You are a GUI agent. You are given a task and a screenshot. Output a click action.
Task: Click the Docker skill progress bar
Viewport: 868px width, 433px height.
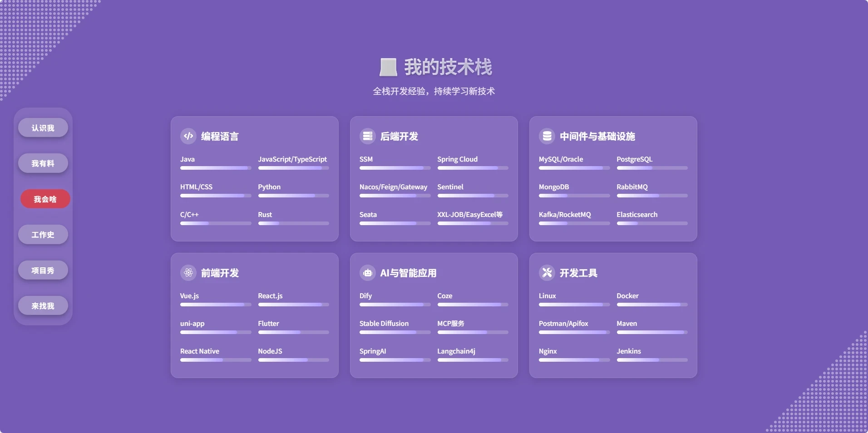point(652,305)
